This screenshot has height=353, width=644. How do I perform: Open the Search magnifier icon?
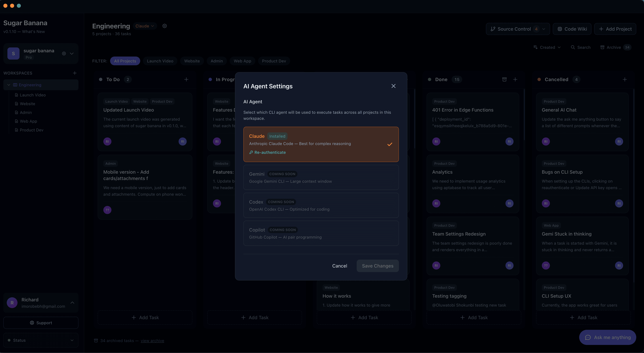573,47
